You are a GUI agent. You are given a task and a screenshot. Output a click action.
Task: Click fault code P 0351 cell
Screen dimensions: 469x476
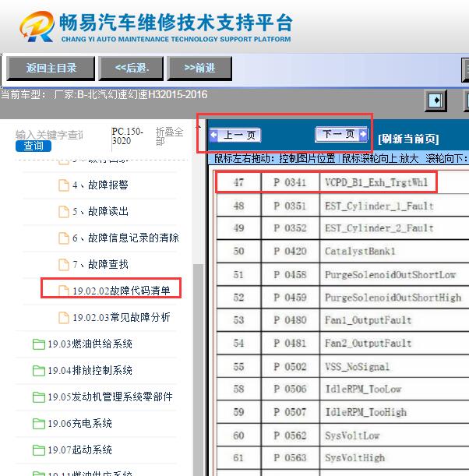[x=290, y=206]
